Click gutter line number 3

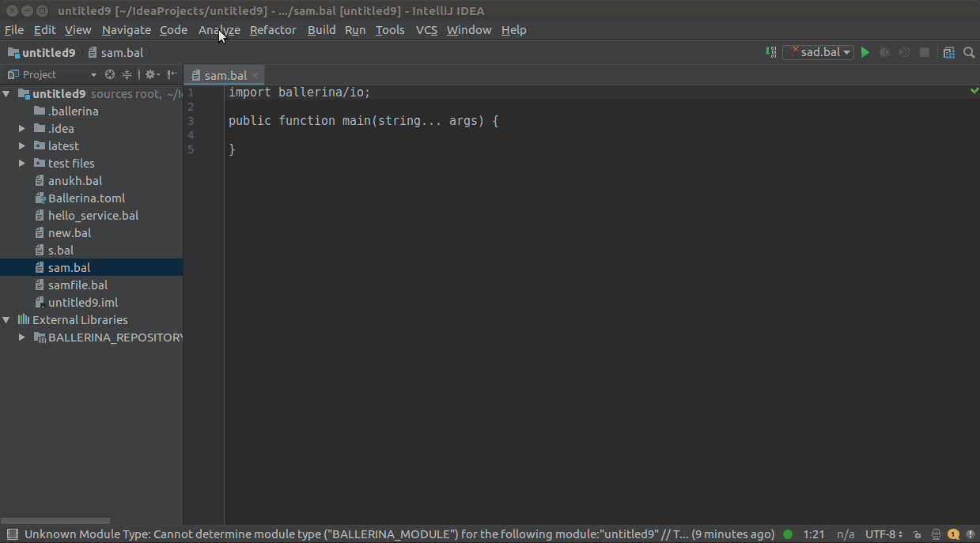pos(191,121)
